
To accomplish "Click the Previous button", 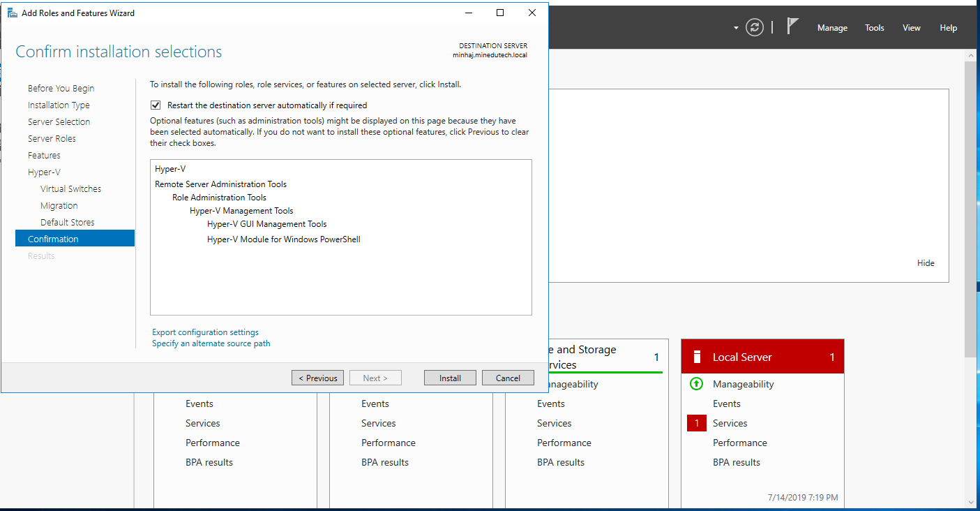I will click(318, 378).
